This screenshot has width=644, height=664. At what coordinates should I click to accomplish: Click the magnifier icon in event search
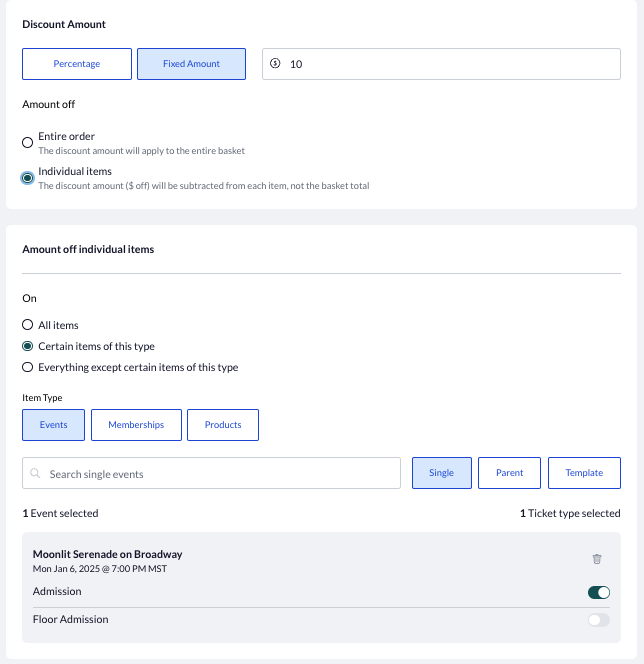coord(35,473)
